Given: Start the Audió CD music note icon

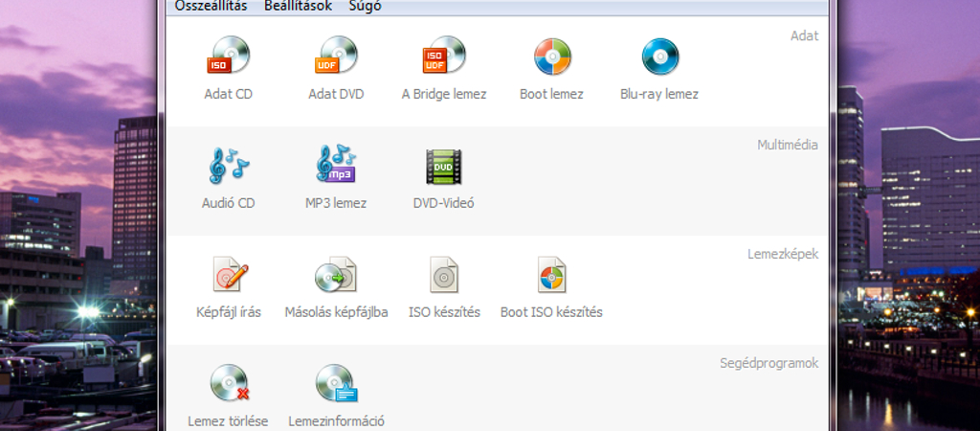Looking at the screenshot, I should (228, 166).
